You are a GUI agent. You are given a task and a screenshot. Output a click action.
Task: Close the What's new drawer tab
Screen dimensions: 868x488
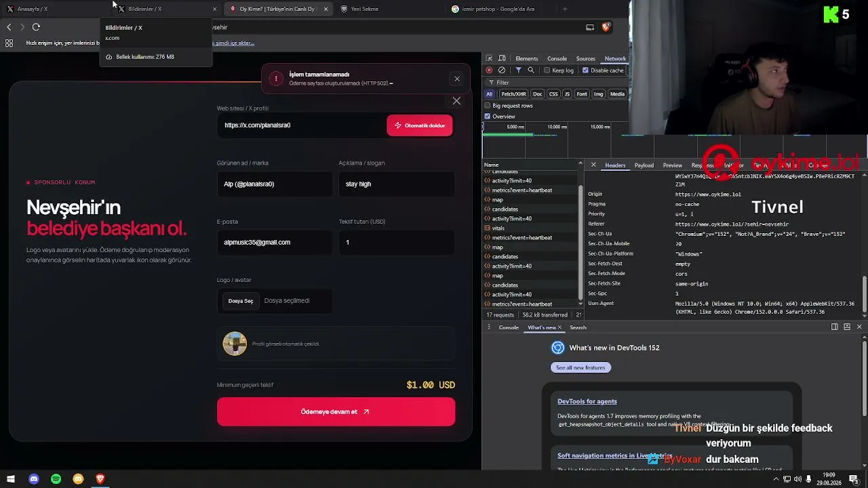[559, 327]
